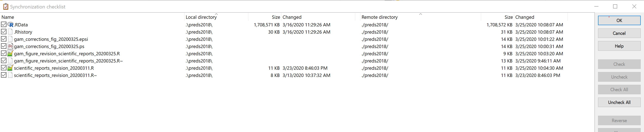Click the R script icon for scientific_reports_revision_20200311.R
Viewport: 644px width, 132px height.
click(x=10, y=68)
